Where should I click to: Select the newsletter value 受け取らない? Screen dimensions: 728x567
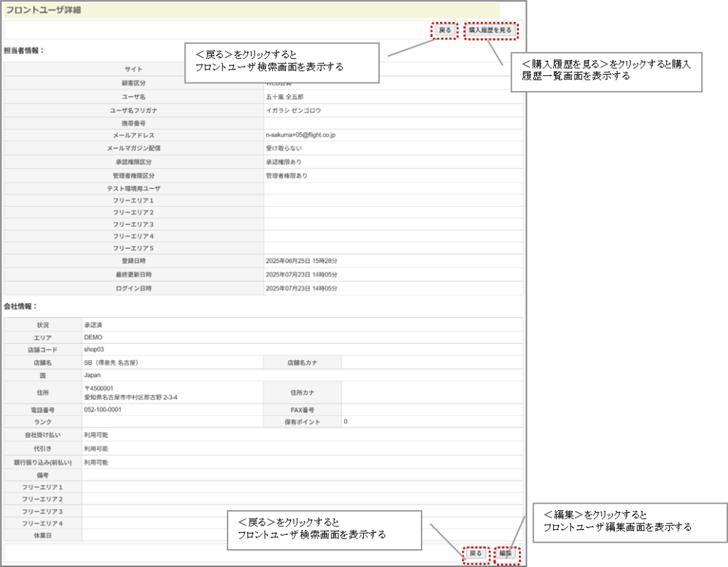(284, 148)
